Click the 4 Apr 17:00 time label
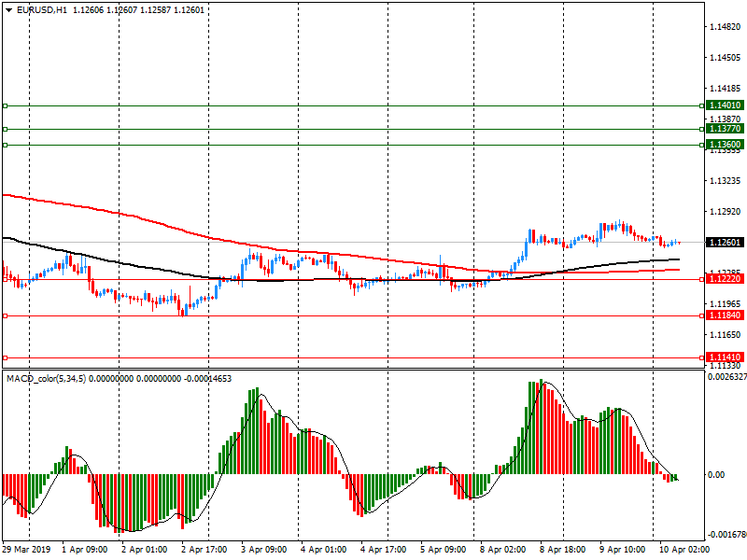747x560 pixels. 384,550
